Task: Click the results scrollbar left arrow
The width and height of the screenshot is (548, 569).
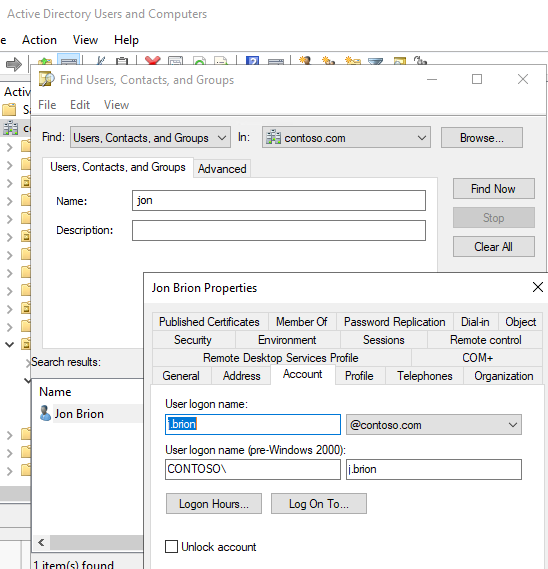Action: pyautogui.click(x=41, y=542)
